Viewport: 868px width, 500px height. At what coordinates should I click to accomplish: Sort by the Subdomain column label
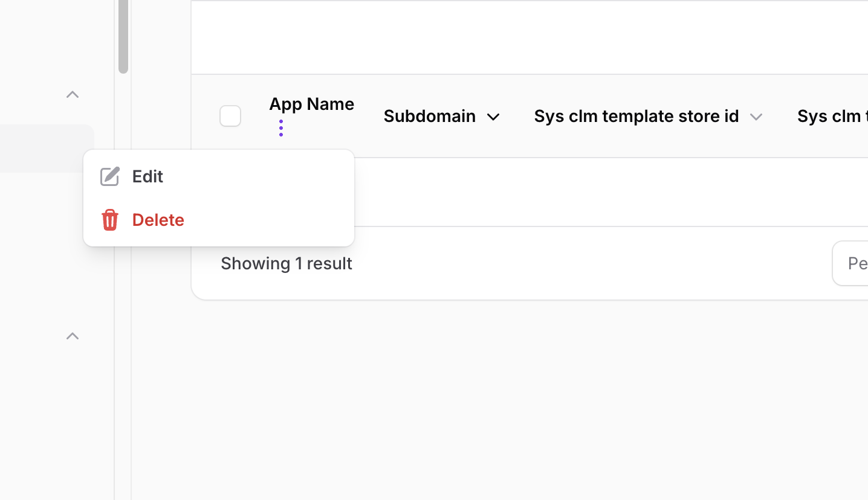(429, 116)
